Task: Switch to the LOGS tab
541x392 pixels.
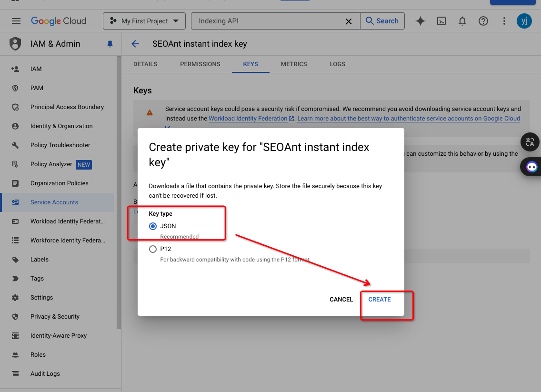Action: 338,64
